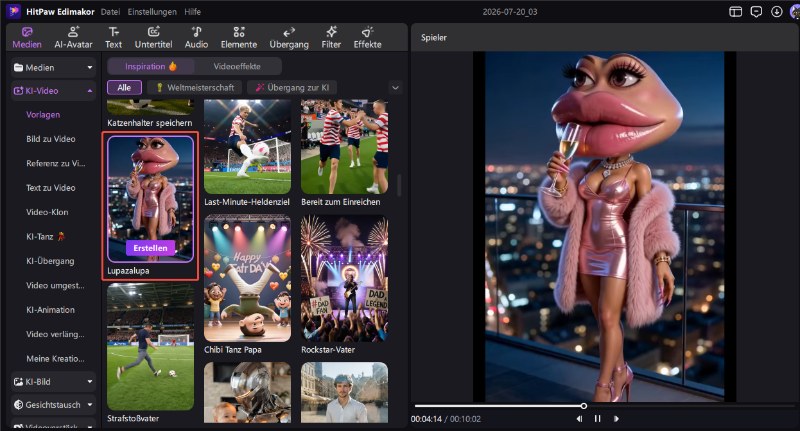Open the Audio panel
Image resolution: width=800 pixels, height=431 pixels.
point(196,38)
